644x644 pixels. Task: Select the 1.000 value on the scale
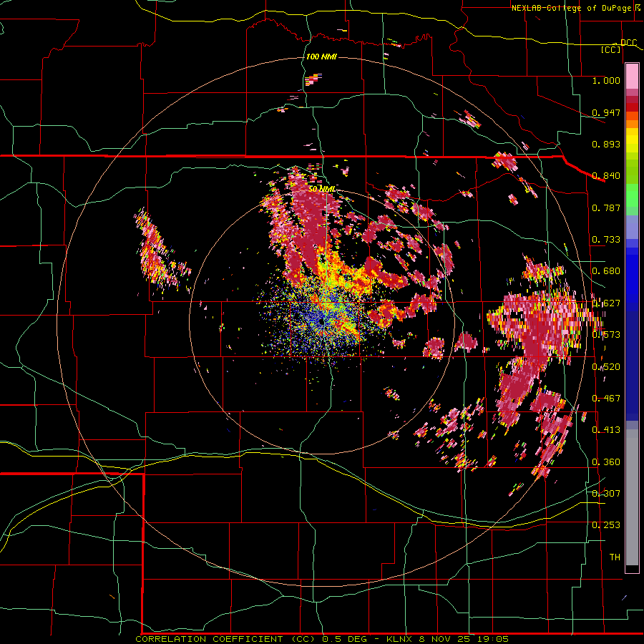pyautogui.click(x=606, y=80)
